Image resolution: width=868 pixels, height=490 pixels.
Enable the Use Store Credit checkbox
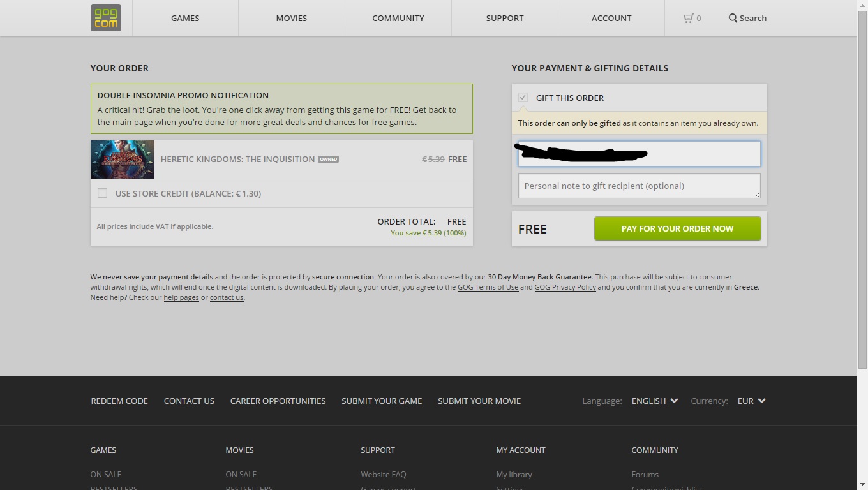102,193
